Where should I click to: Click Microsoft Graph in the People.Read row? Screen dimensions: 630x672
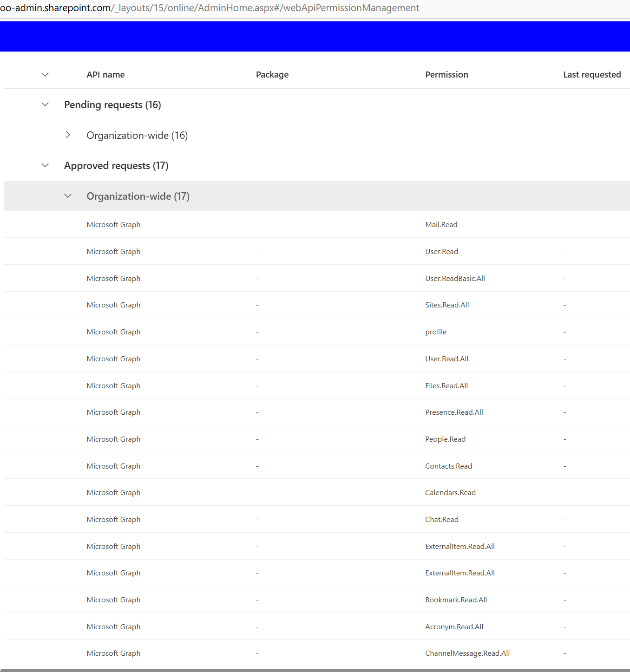[x=113, y=439]
